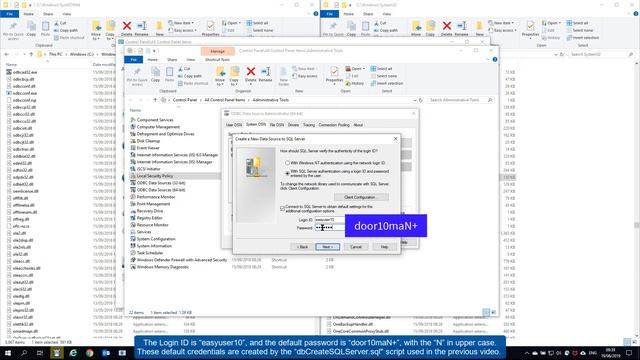This screenshot has height=360, width=640.
Task: Select Windows Memory Diagnostic item
Action: point(162,267)
